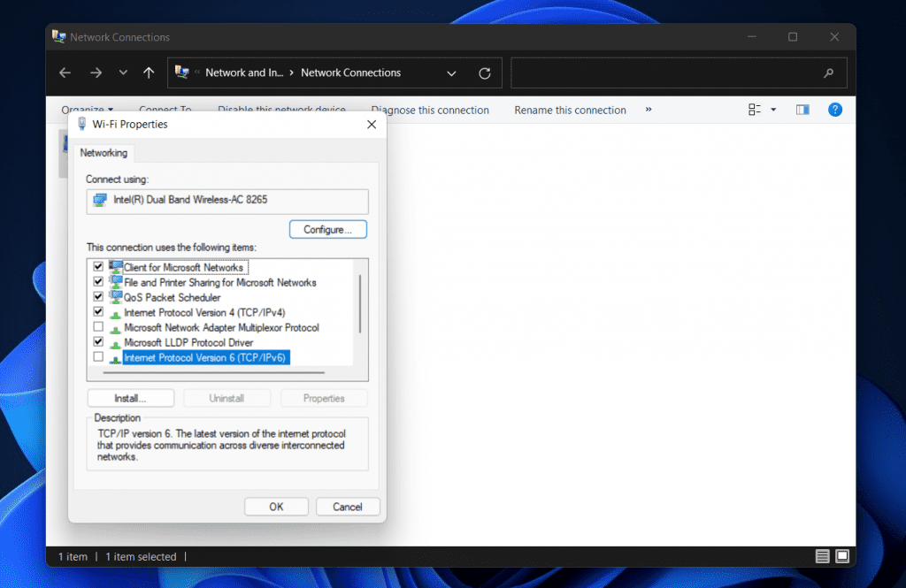
Task: Go up one folder level arrow
Action: coord(149,73)
